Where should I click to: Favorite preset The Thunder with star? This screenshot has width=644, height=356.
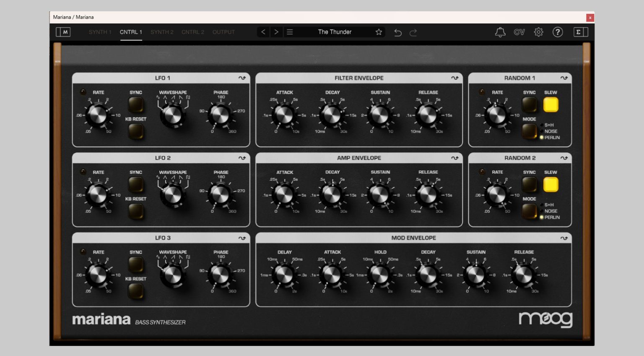point(378,32)
